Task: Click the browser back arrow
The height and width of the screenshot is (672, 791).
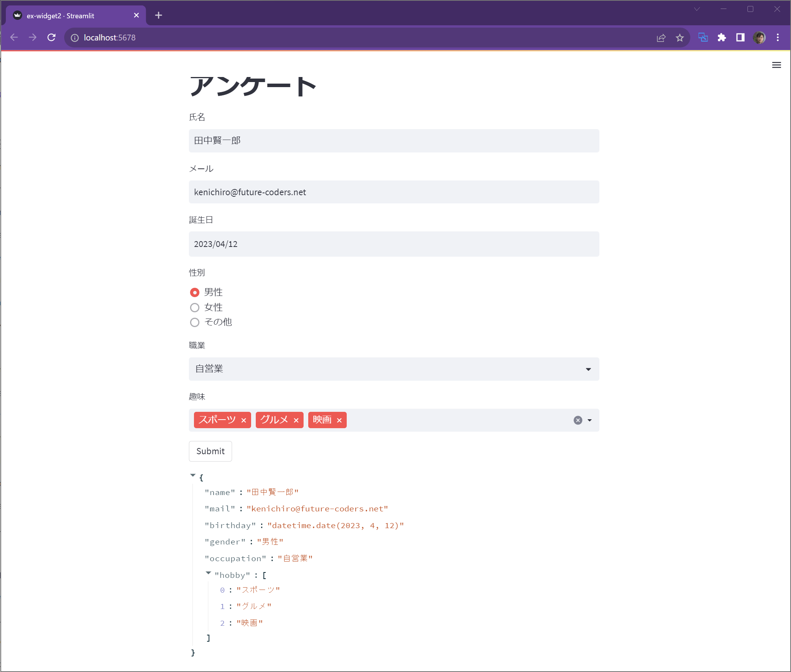Action: tap(14, 37)
